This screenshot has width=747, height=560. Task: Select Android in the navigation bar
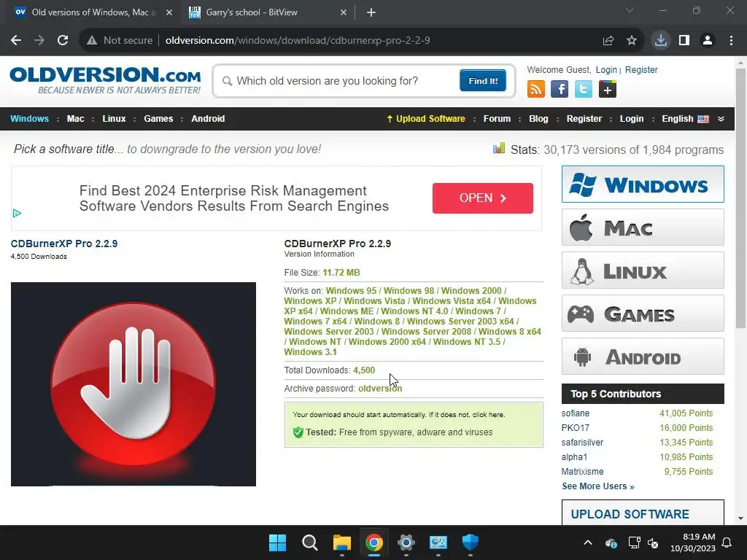click(208, 119)
